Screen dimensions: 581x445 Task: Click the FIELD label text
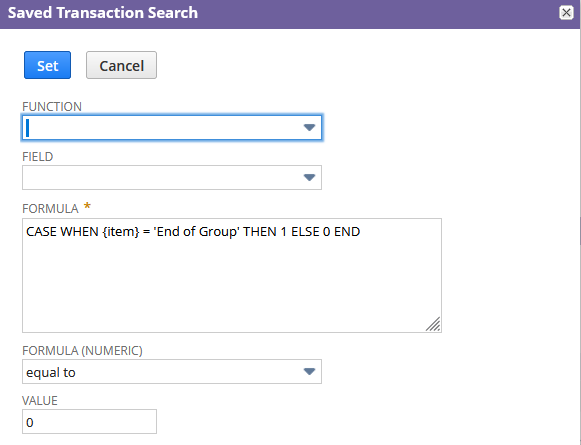coord(38,157)
